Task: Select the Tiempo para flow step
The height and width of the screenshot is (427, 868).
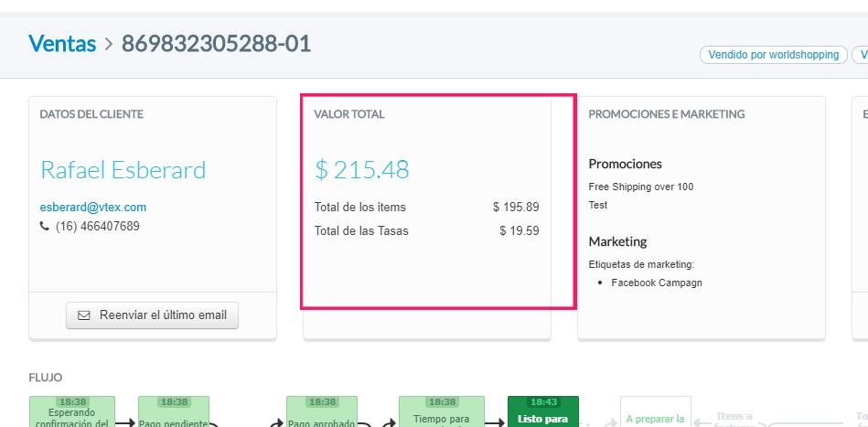Action: click(442, 412)
